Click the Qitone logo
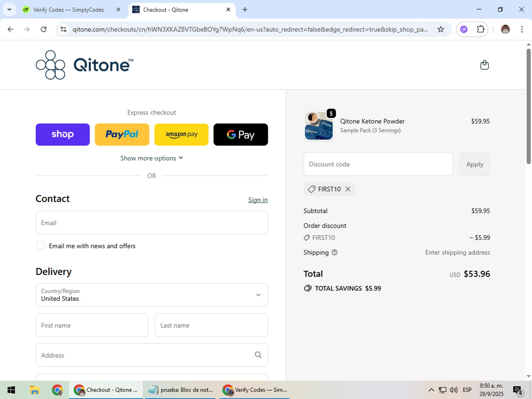Image resolution: width=532 pixels, height=399 pixels. (x=84, y=65)
